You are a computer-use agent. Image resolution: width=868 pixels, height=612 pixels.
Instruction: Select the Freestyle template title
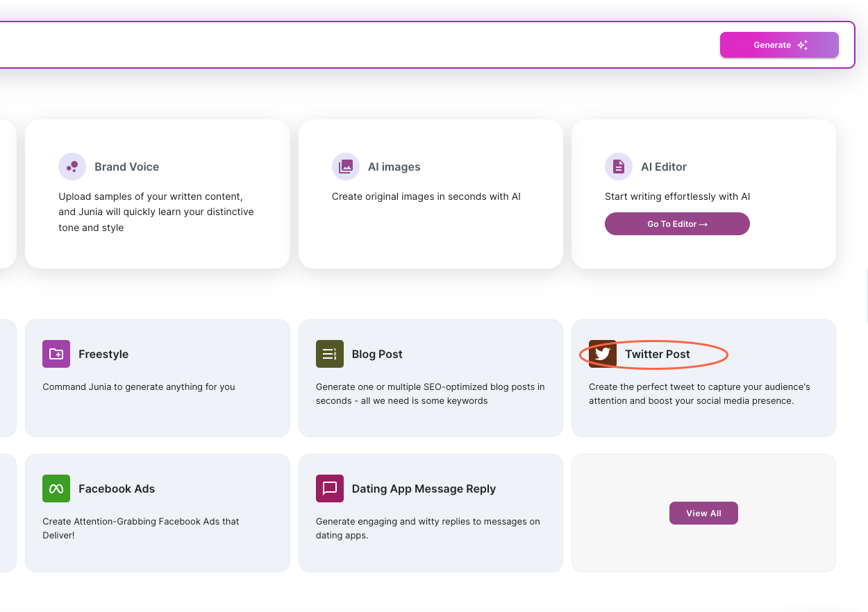[x=103, y=354]
